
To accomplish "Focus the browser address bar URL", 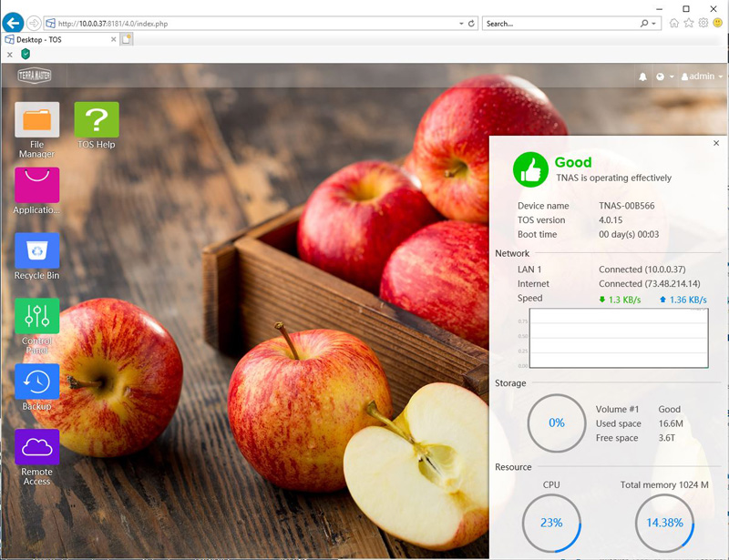I will (252, 24).
